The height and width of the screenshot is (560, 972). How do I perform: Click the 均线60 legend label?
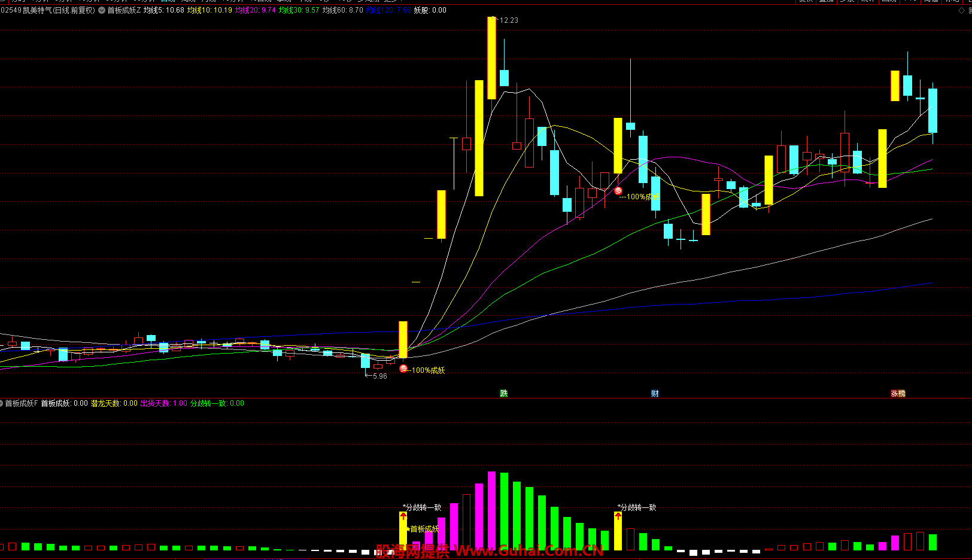coord(342,10)
